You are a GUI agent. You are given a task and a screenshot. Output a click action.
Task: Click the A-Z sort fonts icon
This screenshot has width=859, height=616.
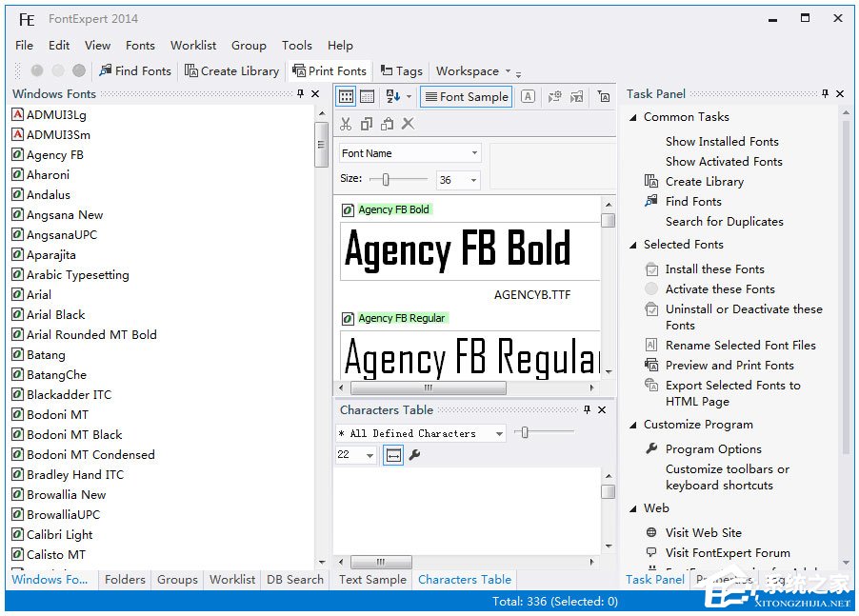point(395,96)
